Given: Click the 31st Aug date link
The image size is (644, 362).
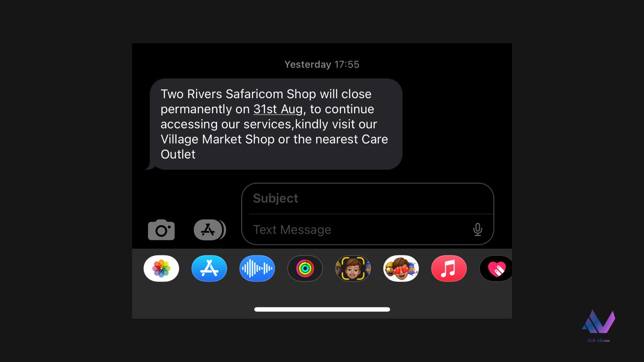Looking at the screenshot, I should point(277,109).
